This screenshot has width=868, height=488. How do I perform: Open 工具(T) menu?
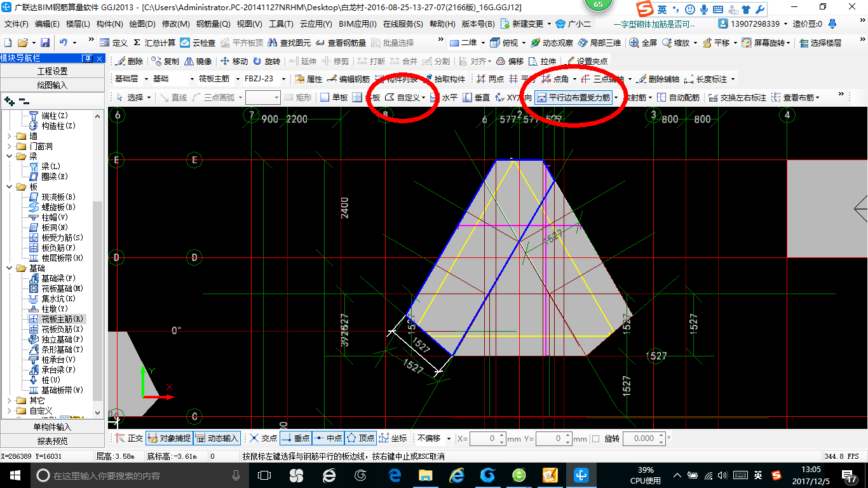281,24
